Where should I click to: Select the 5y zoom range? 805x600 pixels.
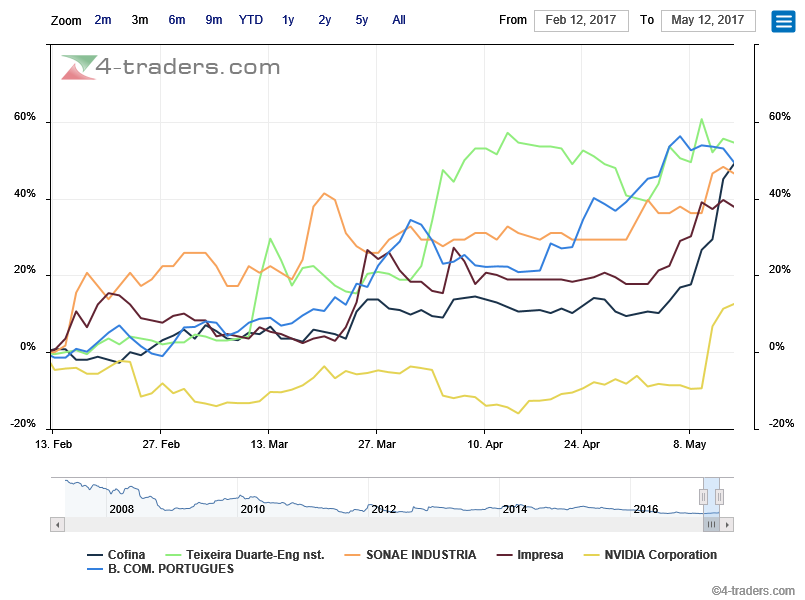coord(361,20)
